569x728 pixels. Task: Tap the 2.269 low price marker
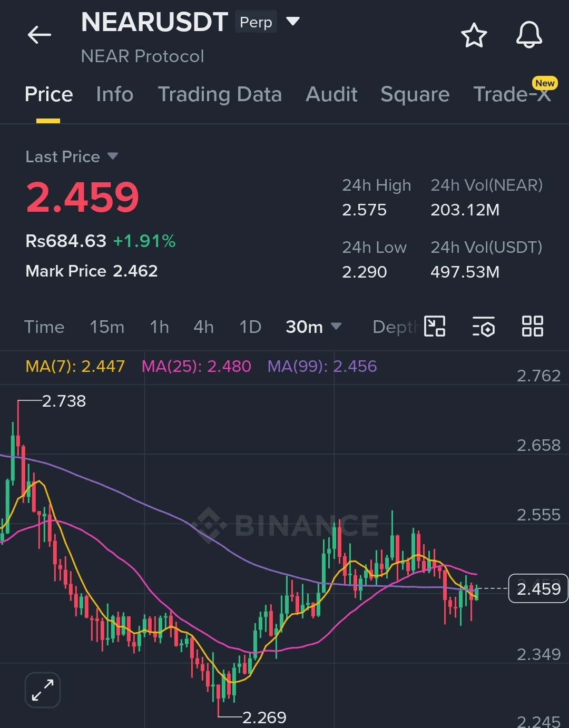point(264,717)
